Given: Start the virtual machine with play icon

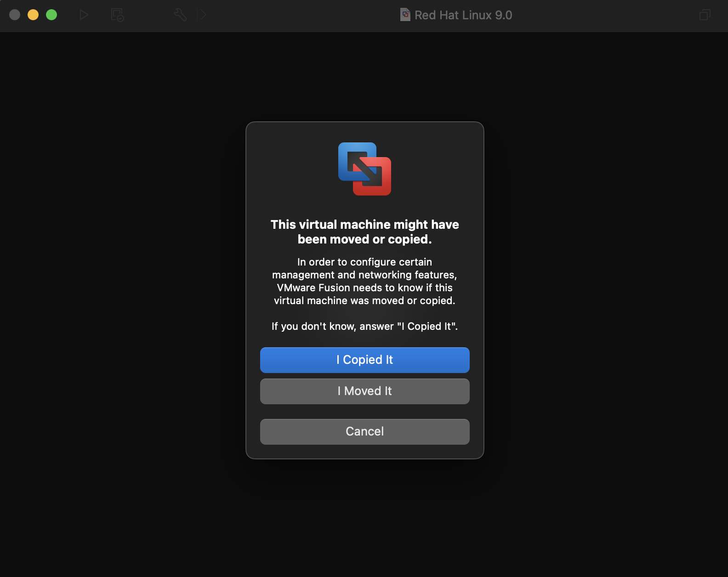Looking at the screenshot, I should (84, 15).
